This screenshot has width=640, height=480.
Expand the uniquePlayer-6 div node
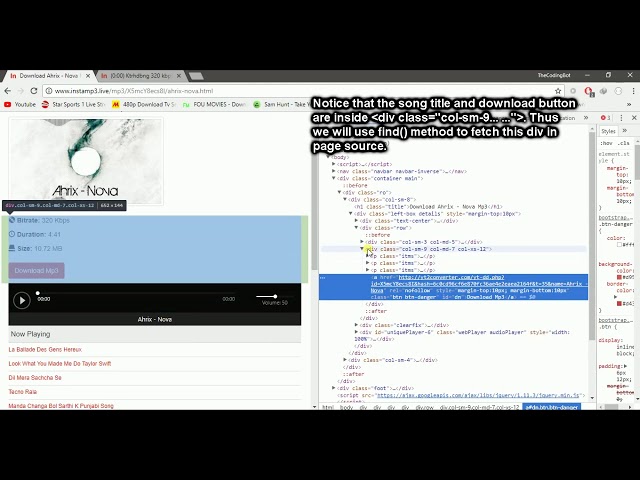tap(356, 332)
